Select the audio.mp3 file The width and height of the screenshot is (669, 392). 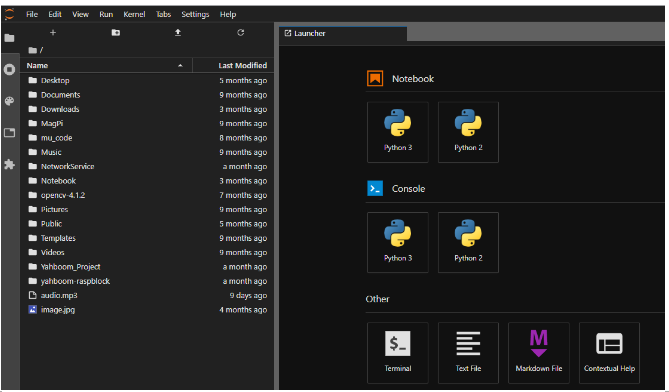[x=147, y=296]
